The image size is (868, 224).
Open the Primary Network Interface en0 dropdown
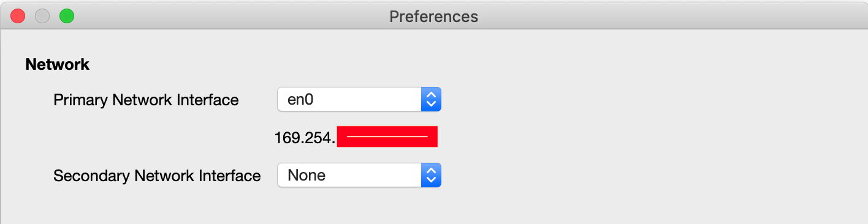coord(359,99)
